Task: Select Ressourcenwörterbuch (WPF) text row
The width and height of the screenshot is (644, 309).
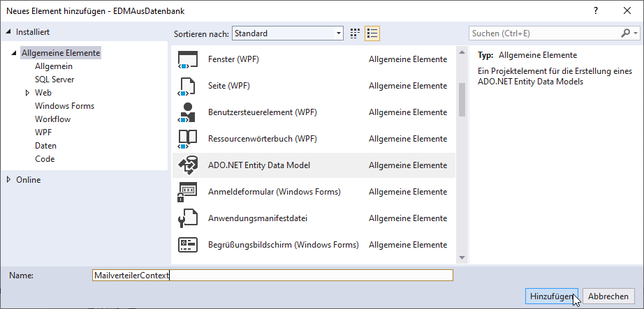Action: (x=263, y=139)
